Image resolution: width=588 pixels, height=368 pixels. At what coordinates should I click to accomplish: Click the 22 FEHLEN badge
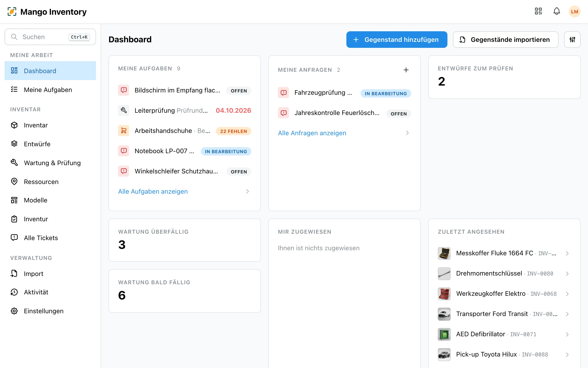coord(234,131)
